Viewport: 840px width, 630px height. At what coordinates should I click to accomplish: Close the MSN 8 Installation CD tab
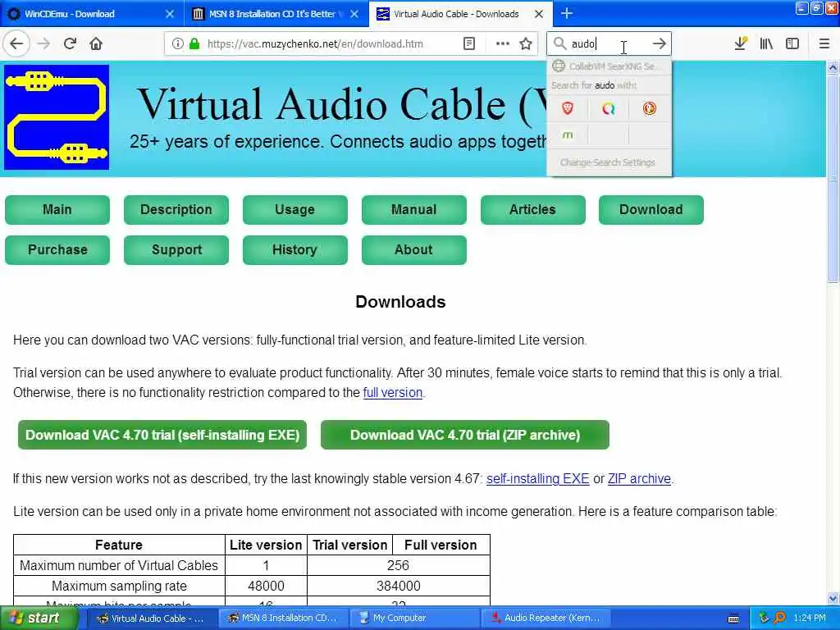pyautogui.click(x=354, y=14)
